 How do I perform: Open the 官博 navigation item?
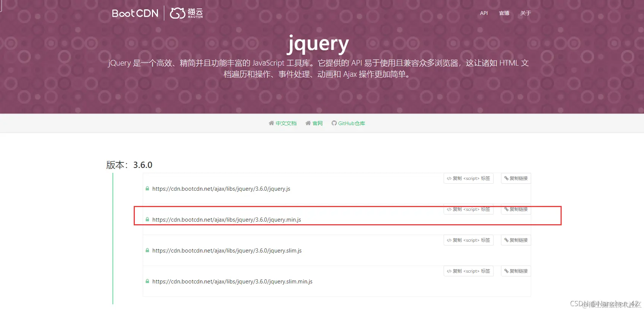(504, 13)
